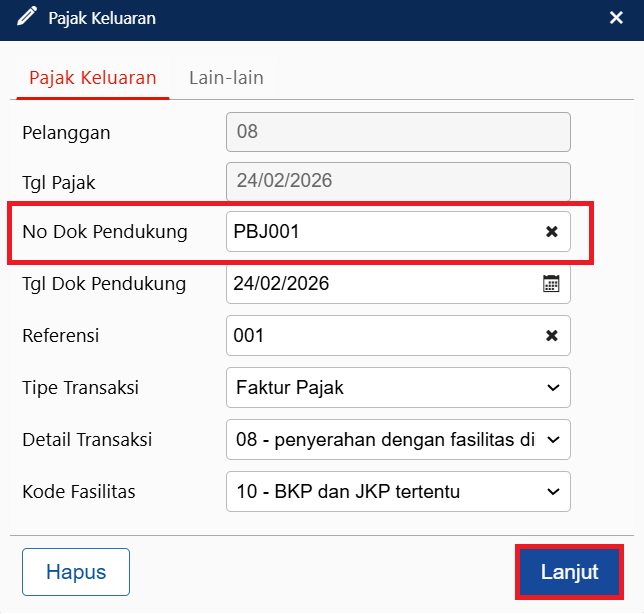Click the Lanjut button

pos(569,573)
